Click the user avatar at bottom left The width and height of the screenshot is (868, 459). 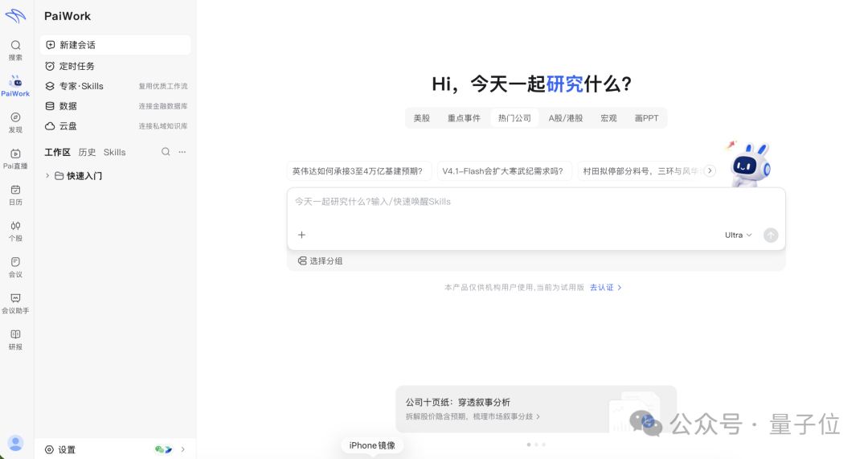pos(15,443)
